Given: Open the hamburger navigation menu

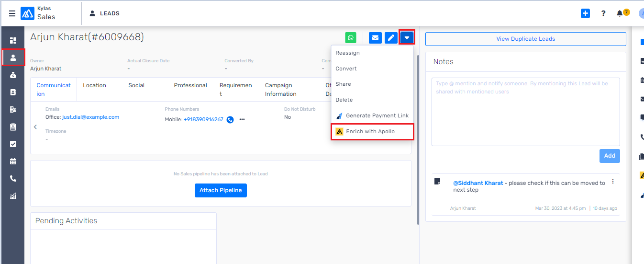Looking at the screenshot, I should click(x=12, y=13).
